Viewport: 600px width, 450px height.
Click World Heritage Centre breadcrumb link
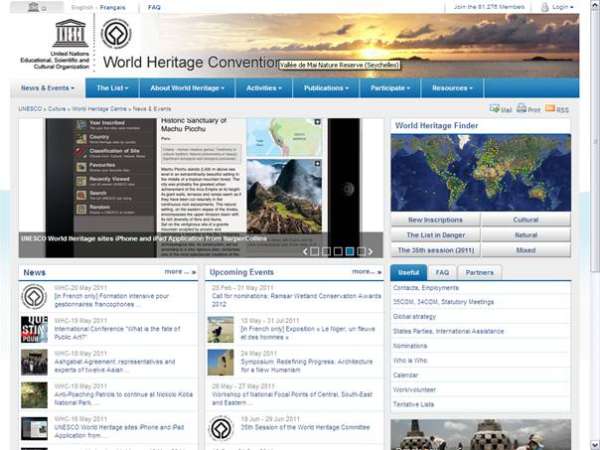tap(99, 109)
